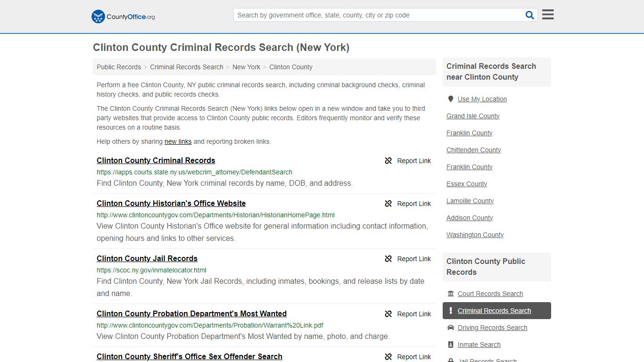Viewport: 644px width, 362px height.
Task: Click the magnifier search icon
Action: [x=530, y=15]
